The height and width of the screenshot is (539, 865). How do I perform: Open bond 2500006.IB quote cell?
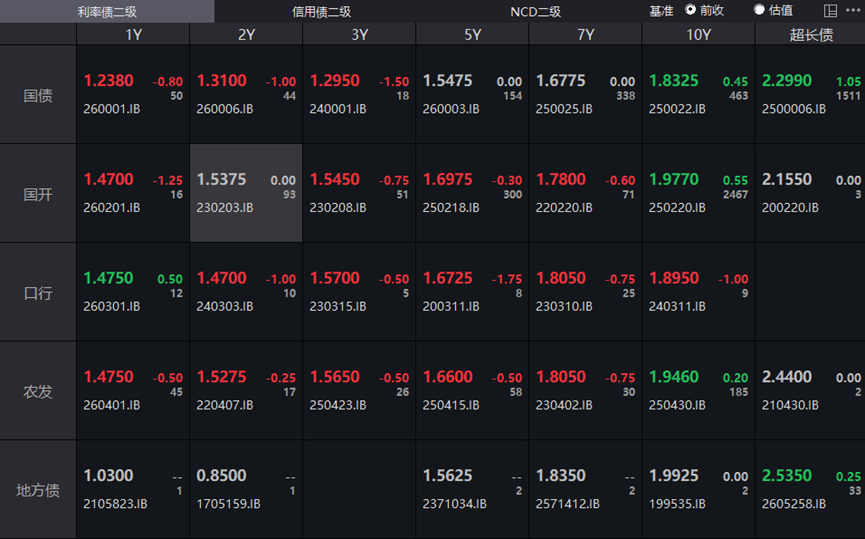click(810, 95)
